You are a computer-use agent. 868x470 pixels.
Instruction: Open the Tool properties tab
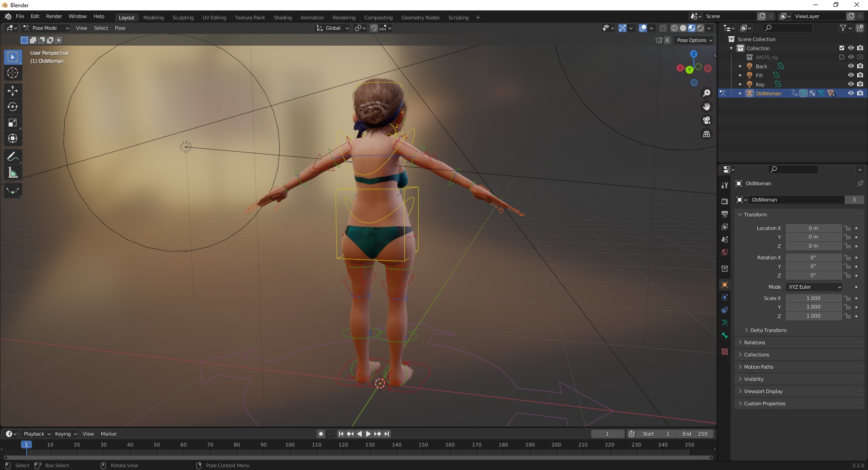coord(725,185)
